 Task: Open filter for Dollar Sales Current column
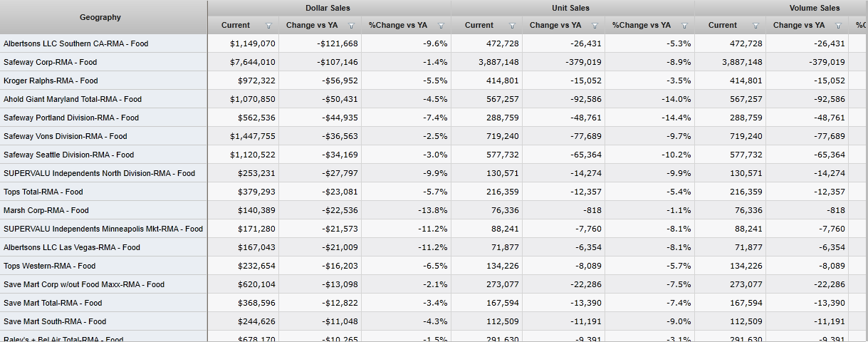[x=268, y=26]
